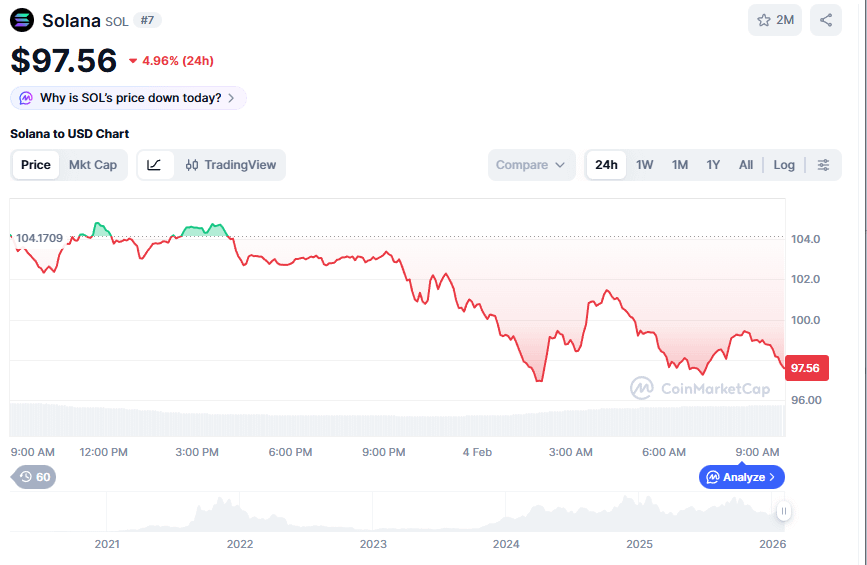Choose the All time range
Screen dimensions: 867x565
point(746,165)
